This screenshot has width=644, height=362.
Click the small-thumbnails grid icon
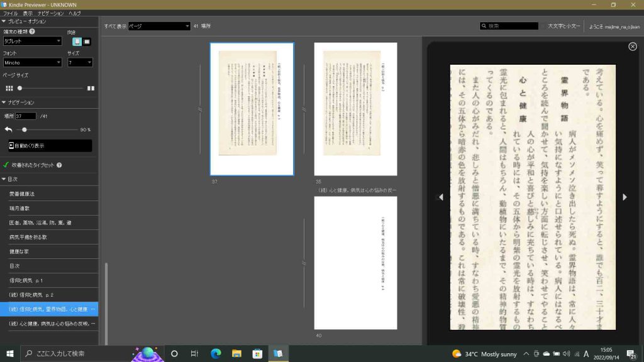(x=9, y=88)
